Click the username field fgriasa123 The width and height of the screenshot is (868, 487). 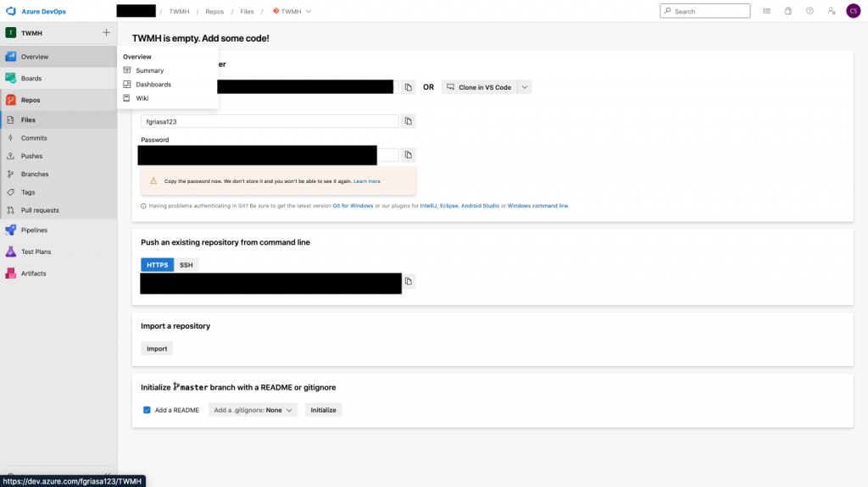click(270, 121)
